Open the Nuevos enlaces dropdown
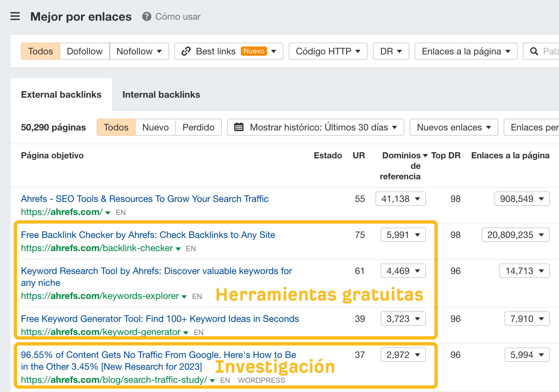Screen dimensions: 559x392 click(x=453, y=127)
